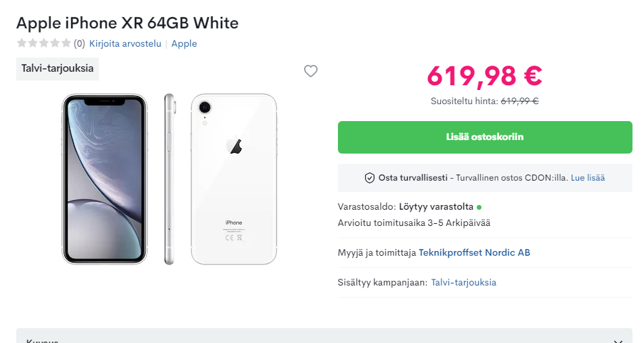Click the shield icon beside Osta turvallisesti
This screenshot has height=343, width=644.
370,178
